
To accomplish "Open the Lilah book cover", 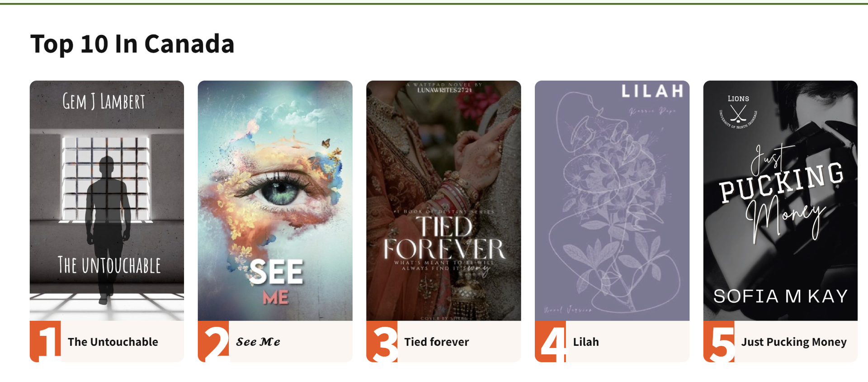I will 612,201.
